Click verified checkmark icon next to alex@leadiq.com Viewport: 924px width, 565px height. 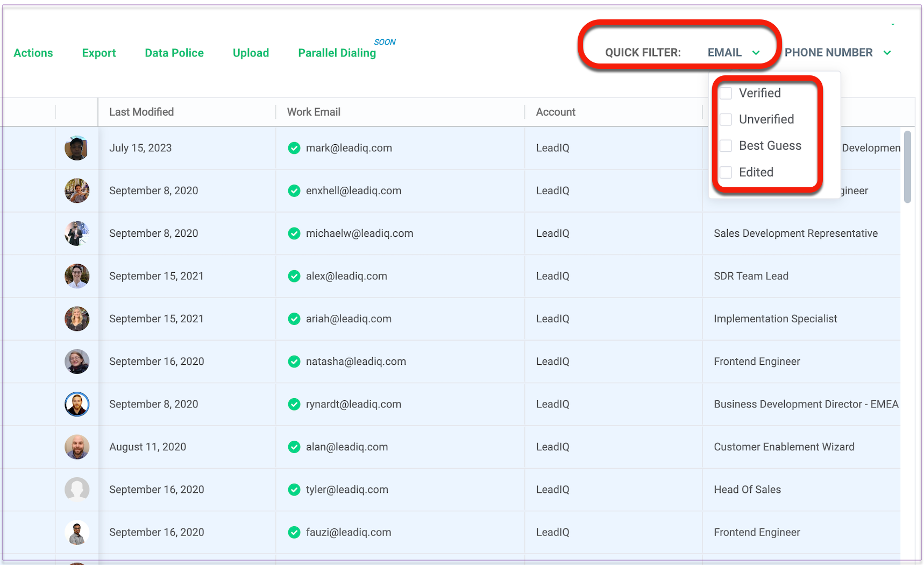pos(294,276)
